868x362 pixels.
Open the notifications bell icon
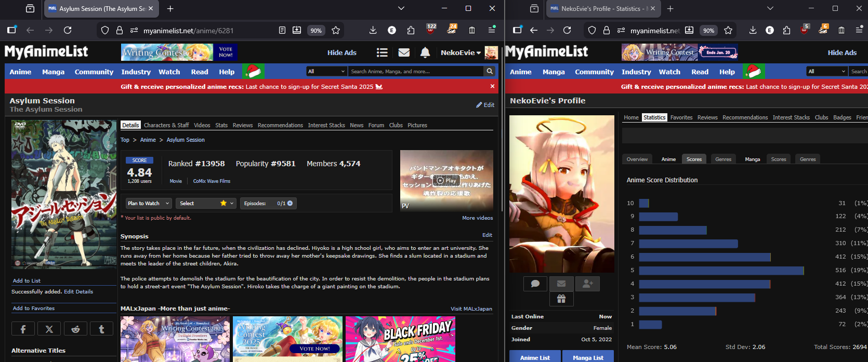click(x=425, y=52)
